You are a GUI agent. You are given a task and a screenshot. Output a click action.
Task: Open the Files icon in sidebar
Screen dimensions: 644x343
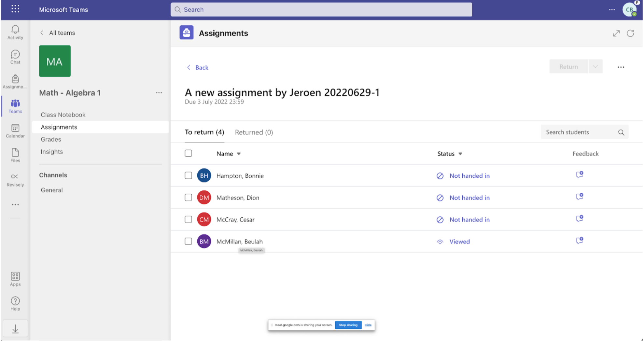click(x=15, y=155)
